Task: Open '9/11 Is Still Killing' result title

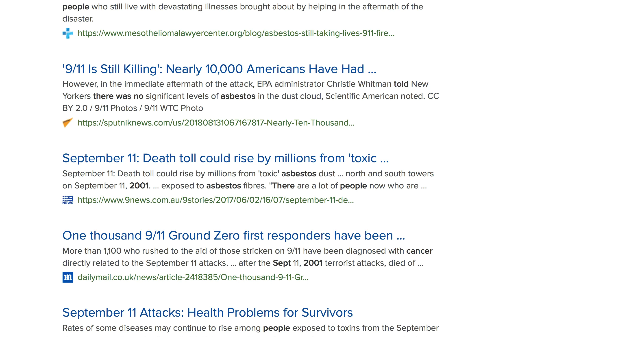Action: pyautogui.click(x=219, y=69)
